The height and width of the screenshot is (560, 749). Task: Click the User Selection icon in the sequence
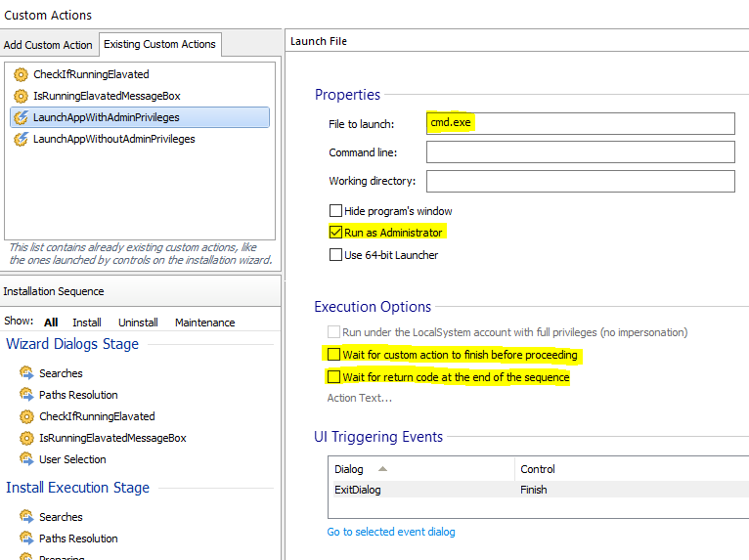[26, 459]
